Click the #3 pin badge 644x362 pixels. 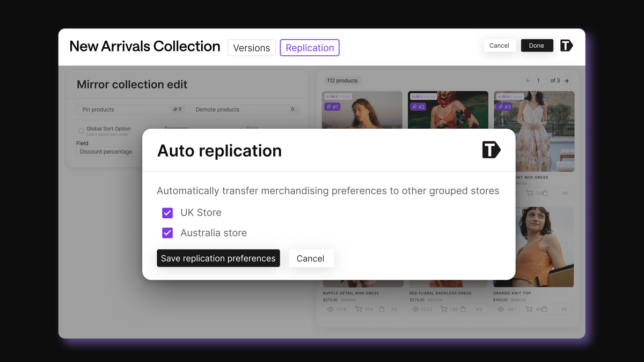click(x=504, y=107)
